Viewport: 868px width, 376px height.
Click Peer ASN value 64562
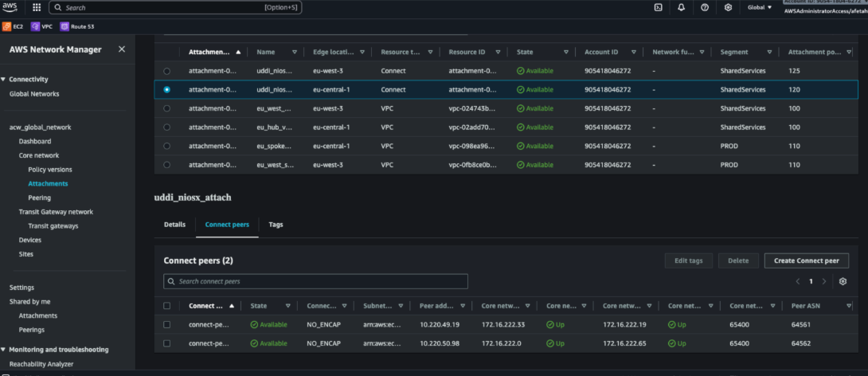click(x=801, y=343)
